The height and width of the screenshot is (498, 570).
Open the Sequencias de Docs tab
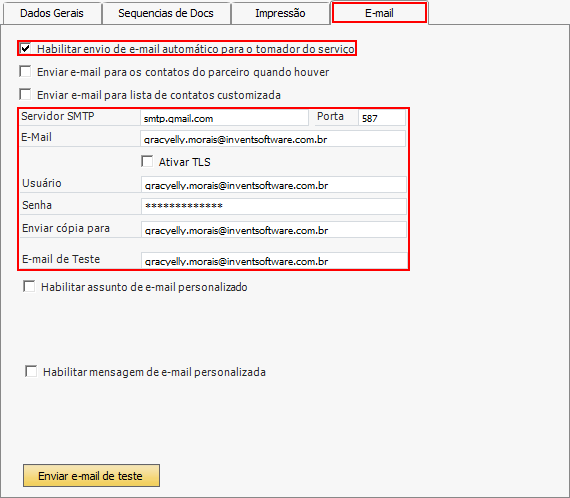click(x=166, y=13)
